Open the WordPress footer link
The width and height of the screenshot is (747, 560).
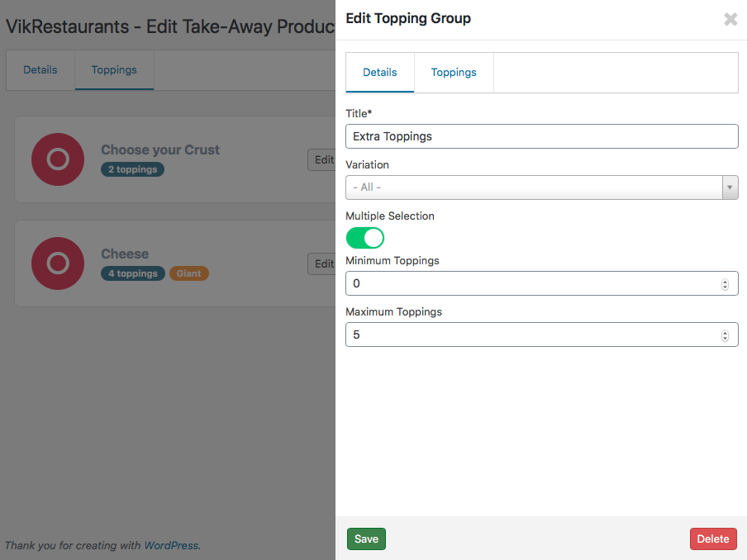click(171, 545)
